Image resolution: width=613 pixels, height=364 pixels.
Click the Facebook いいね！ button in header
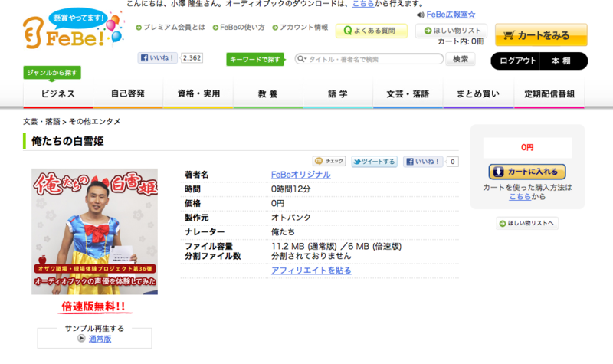(x=157, y=58)
